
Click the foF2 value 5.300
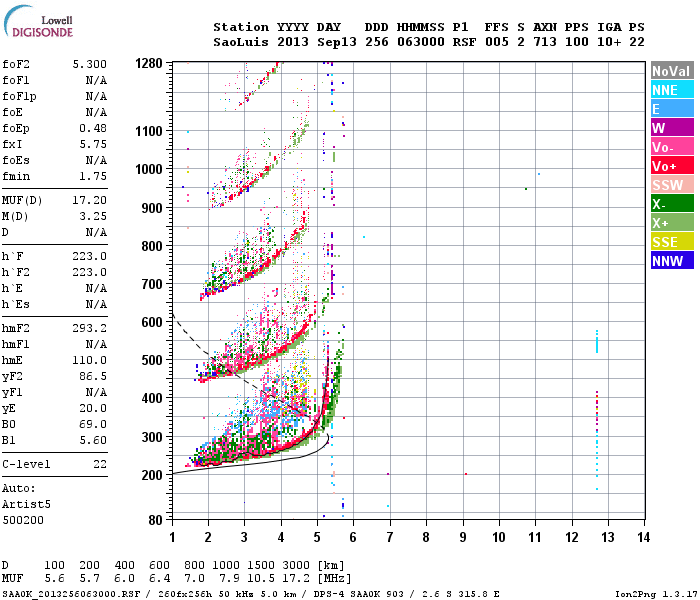90,64
